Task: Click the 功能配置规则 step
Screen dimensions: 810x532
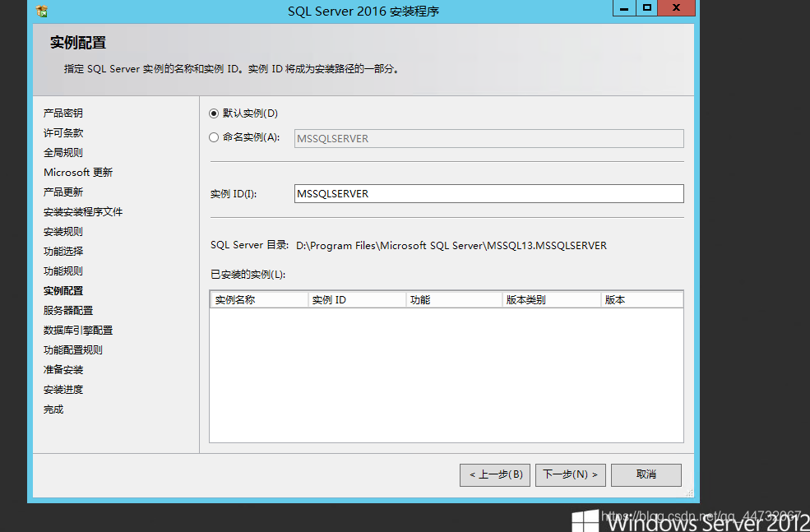Action: (73, 349)
